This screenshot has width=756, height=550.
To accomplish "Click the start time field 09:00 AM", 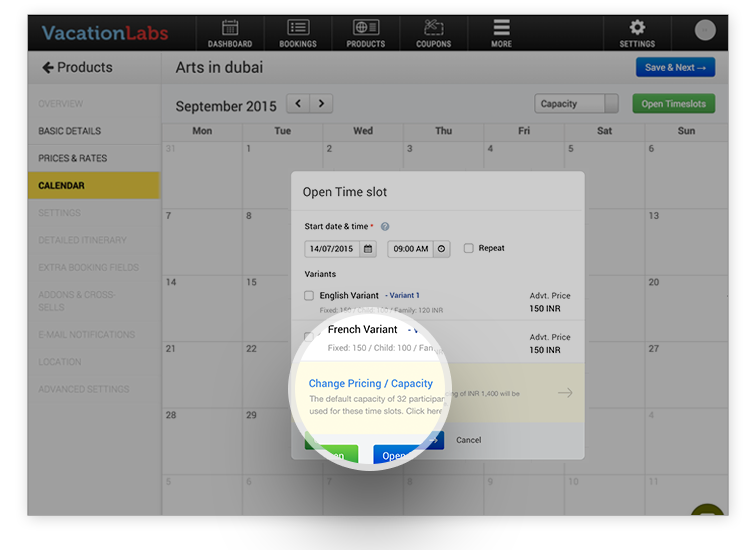I will 410,249.
